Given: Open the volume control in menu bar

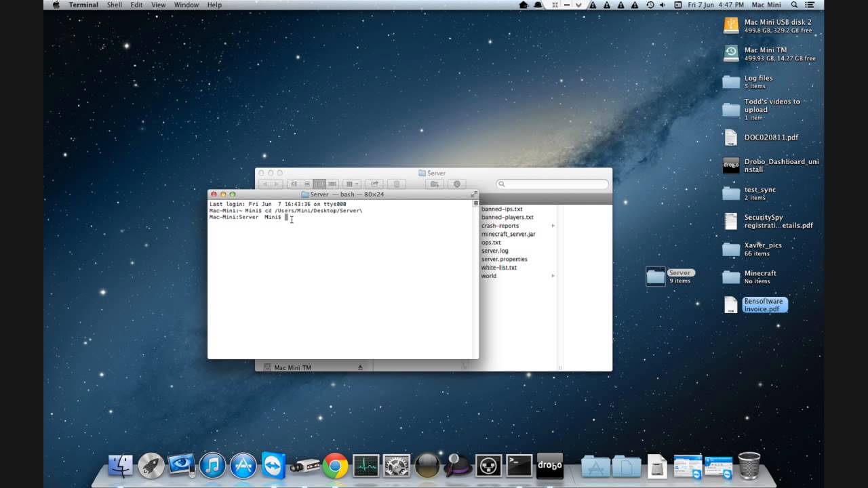Looking at the screenshot, I should point(663,5).
